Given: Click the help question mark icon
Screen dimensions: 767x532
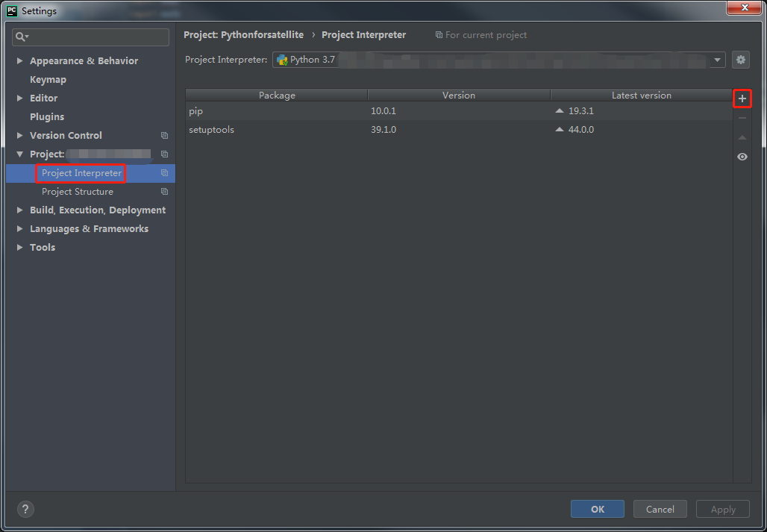Looking at the screenshot, I should click(x=25, y=509).
